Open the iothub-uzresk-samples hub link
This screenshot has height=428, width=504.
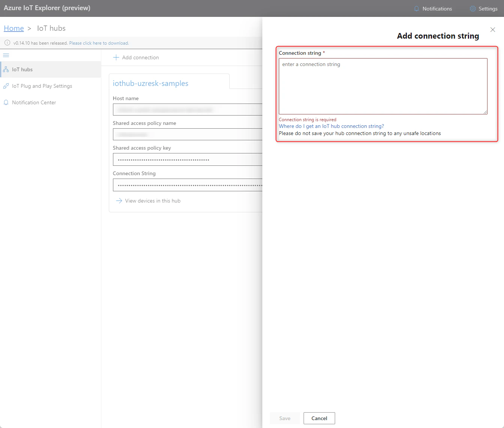[x=150, y=83]
